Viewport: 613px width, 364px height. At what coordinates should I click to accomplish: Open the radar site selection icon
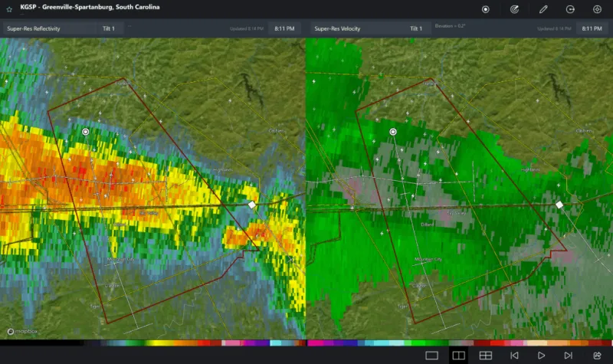pyautogui.click(x=514, y=9)
